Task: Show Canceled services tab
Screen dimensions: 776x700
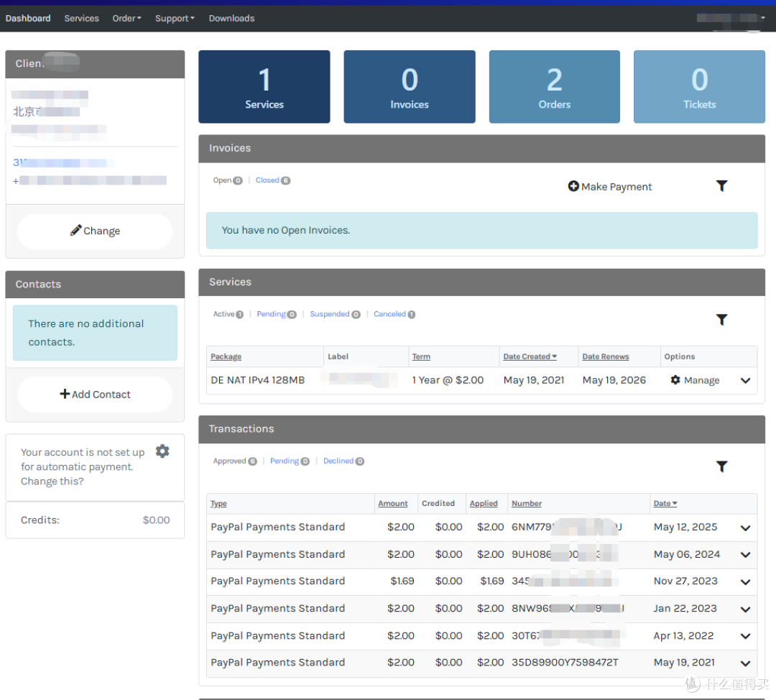Action: pos(394,314)
